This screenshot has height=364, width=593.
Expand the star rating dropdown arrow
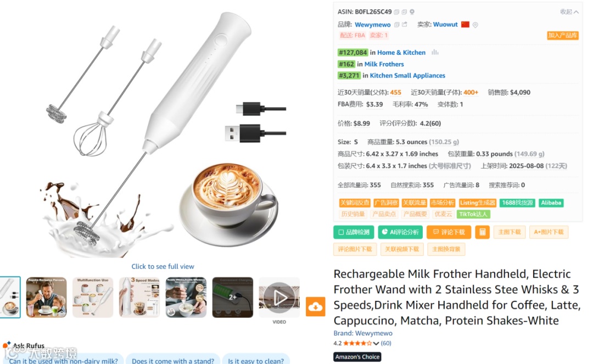pyautogui.click(x=376, y=344)
